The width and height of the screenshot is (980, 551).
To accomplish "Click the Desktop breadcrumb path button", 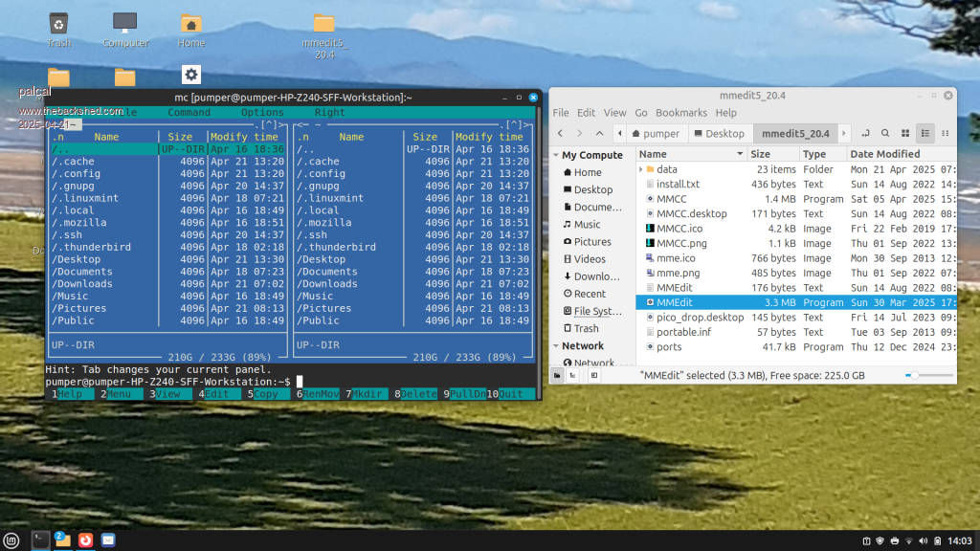I will (x=718, y=133).
